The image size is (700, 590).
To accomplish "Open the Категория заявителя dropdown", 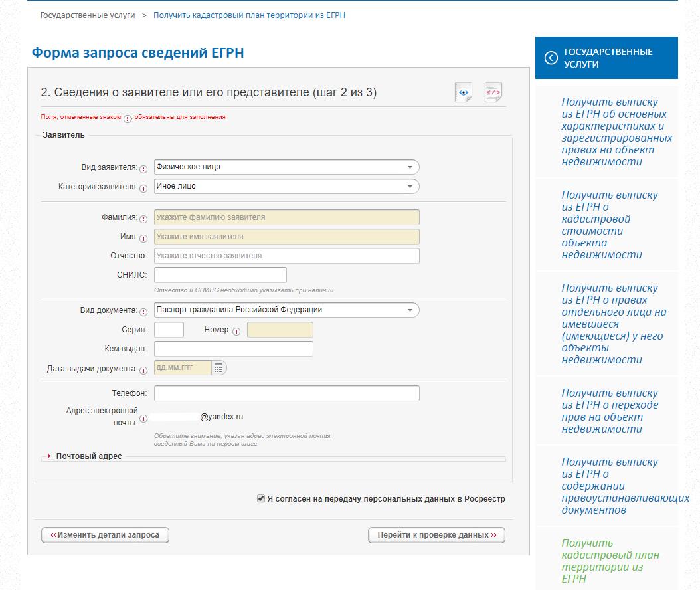I will [287, 186].
